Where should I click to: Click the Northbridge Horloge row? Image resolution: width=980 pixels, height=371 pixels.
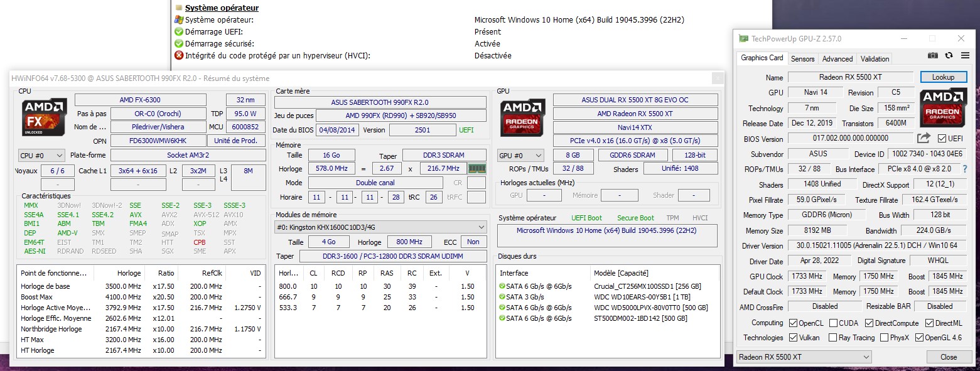[x=141, y=329]
